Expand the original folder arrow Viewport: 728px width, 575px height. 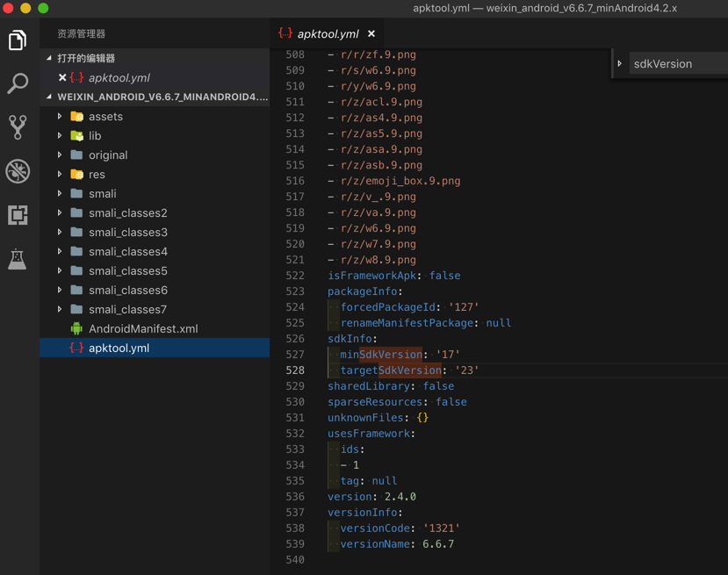[x=60, y=155]
